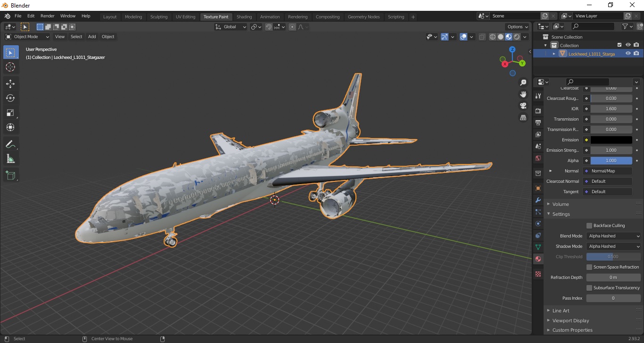Open the Modifiers properties tab
This screenshot has width=644, height=343.
(538, 200)
